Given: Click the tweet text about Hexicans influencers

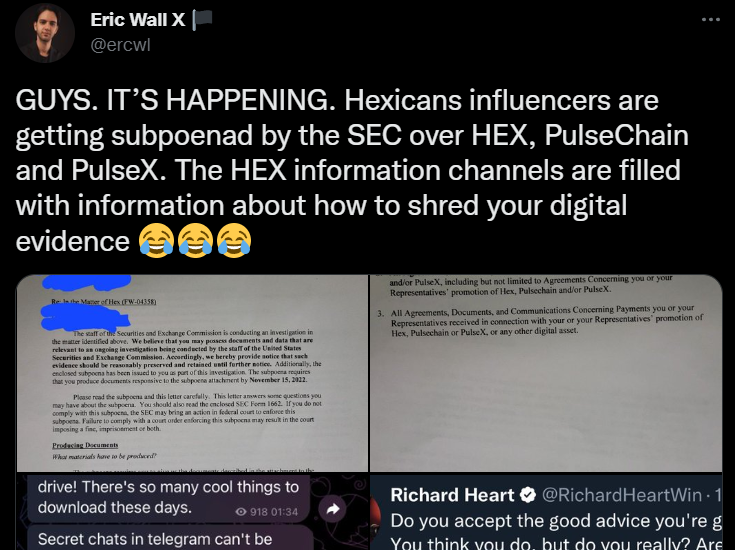Looking at the screenshot, I should pyautogui.click(x=352, y=170).
